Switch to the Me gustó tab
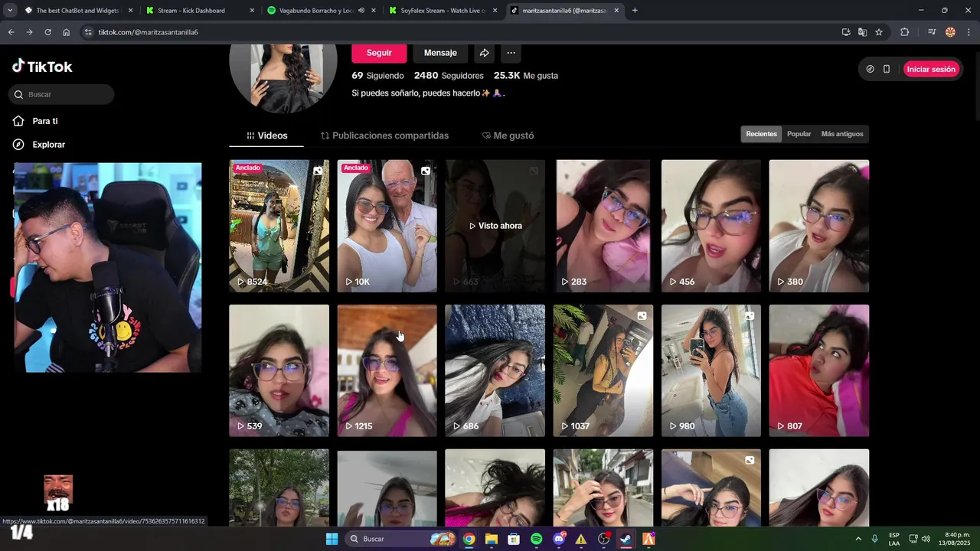Screen dimensions: 980x551 508,135
